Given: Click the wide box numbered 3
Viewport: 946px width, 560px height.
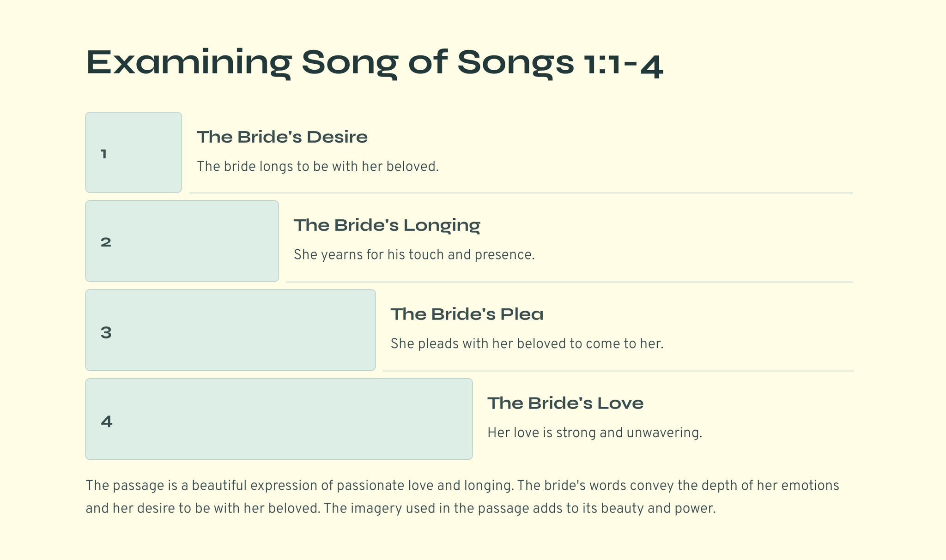Looking at the screenshot, I should (x=230, y=330).
